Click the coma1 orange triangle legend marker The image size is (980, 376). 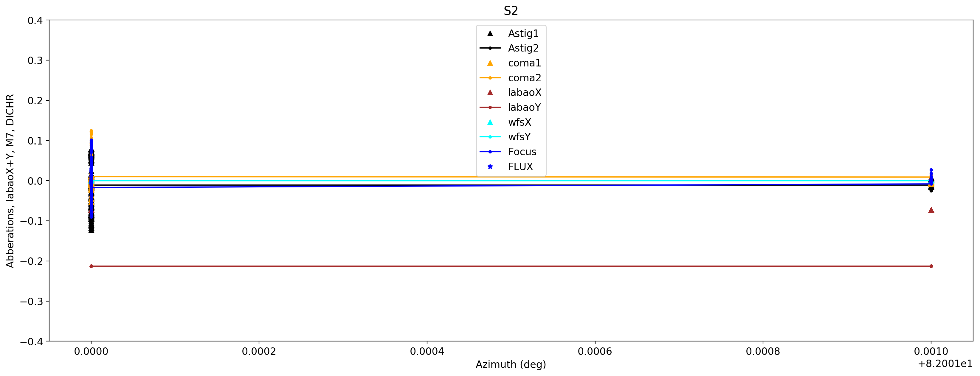[490, 63]
